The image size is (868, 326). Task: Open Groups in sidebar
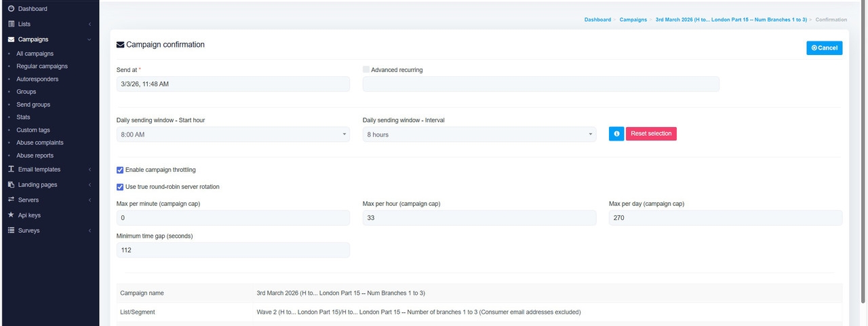click(26, 91)
